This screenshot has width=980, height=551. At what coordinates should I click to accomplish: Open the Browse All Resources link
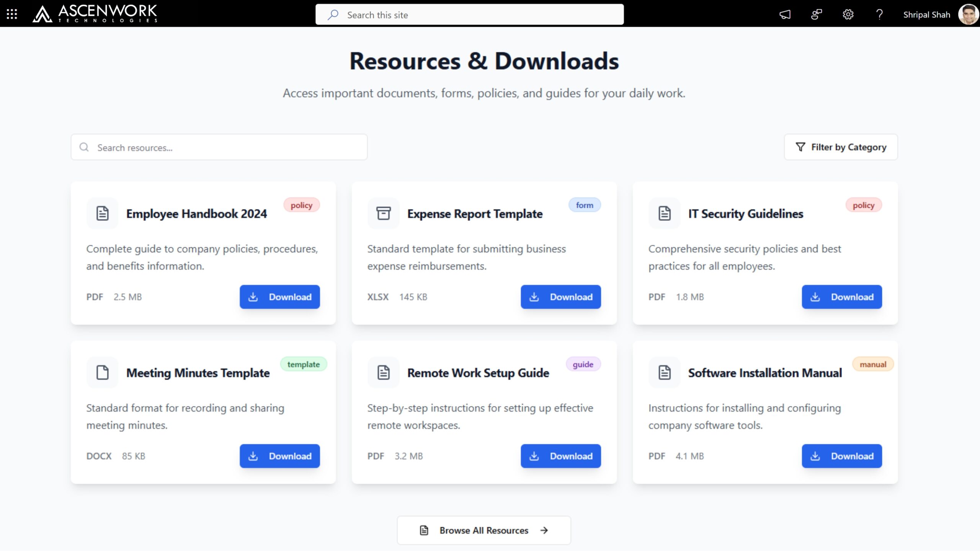[x=484, y=530]
